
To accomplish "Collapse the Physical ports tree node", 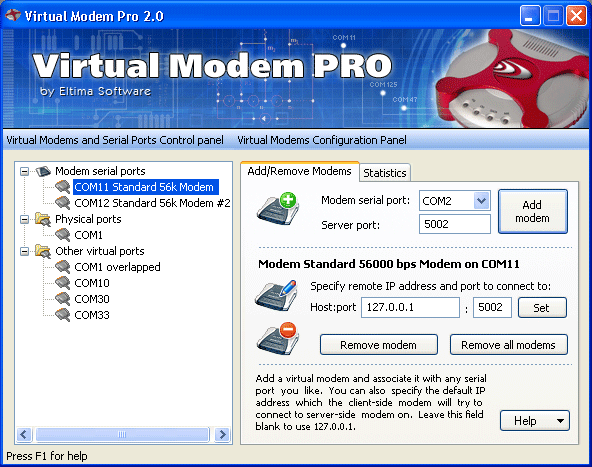I will pyautogui.click(x=25, y=219).
